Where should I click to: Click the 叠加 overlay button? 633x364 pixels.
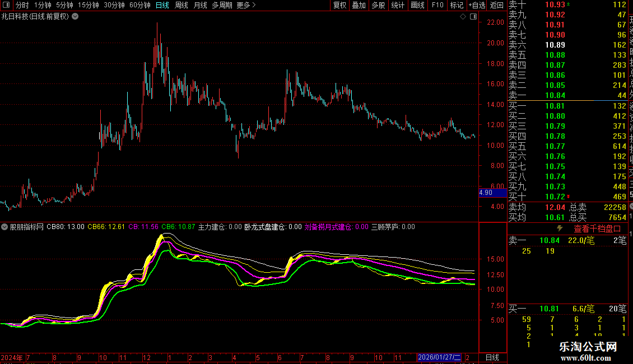click(359, 5)
